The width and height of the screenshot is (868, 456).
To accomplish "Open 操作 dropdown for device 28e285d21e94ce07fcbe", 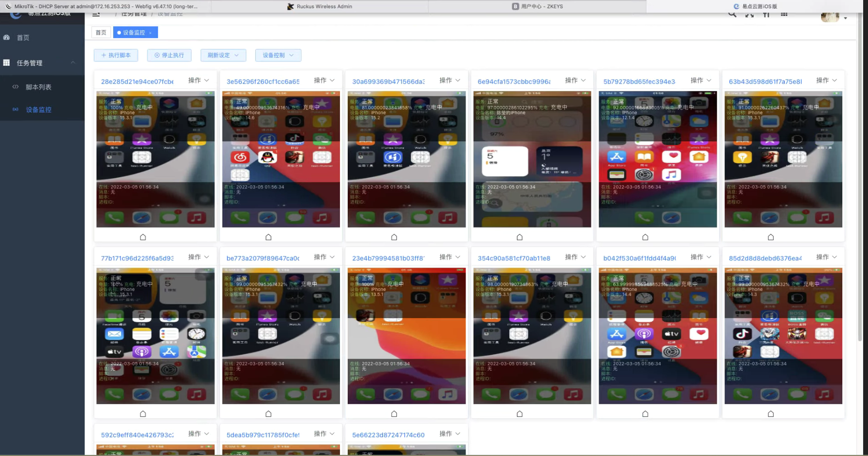I will click(x=199, y=80).
